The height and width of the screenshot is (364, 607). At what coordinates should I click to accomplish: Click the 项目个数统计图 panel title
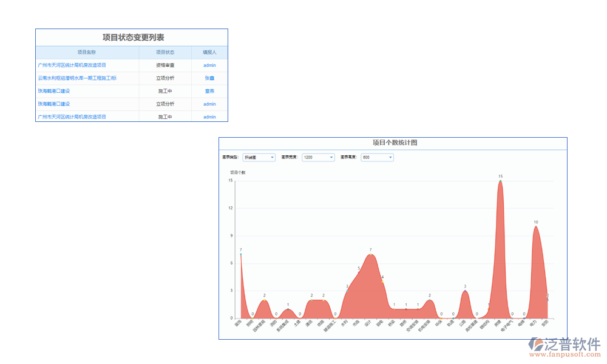[x=395, y=143]
